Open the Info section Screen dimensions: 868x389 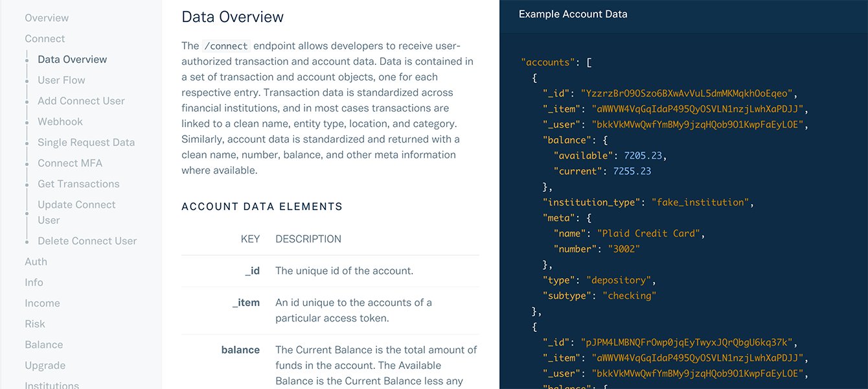(x=34, y=282)
